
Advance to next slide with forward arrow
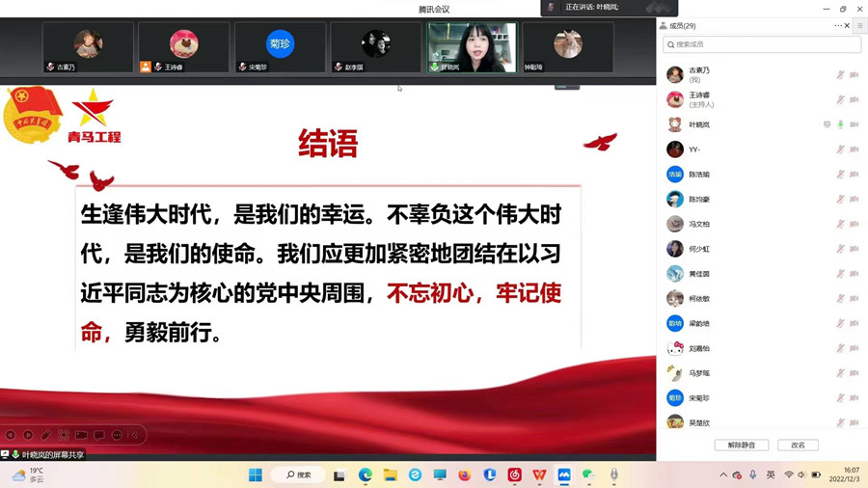(28, 435)
